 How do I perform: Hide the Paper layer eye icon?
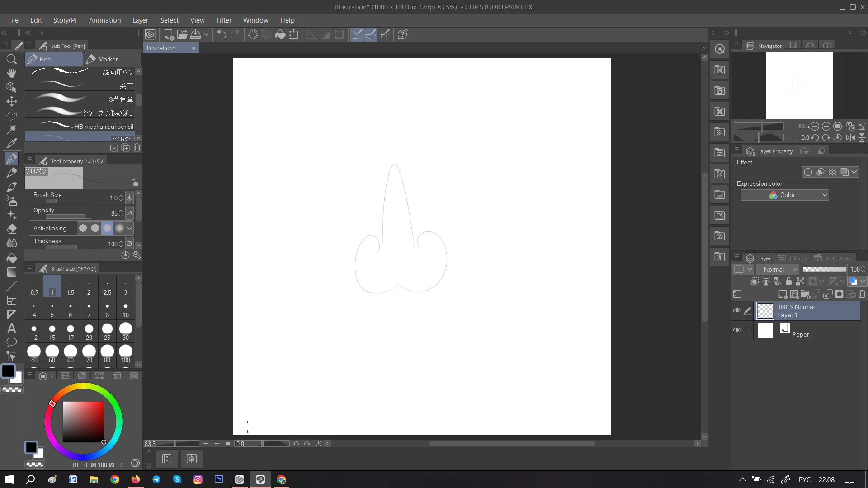coord(737,330)
